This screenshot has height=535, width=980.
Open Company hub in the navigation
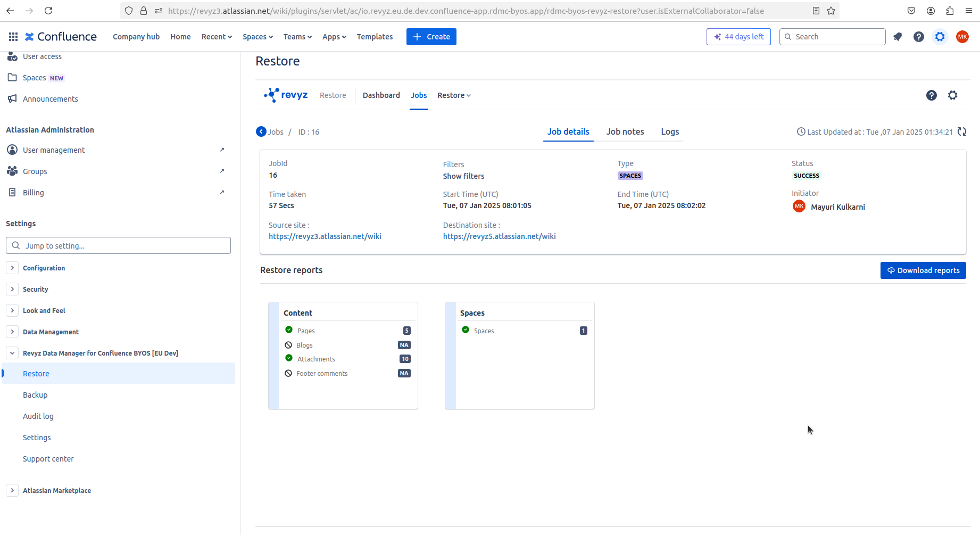pyautogui.click(x=136, y=37)
